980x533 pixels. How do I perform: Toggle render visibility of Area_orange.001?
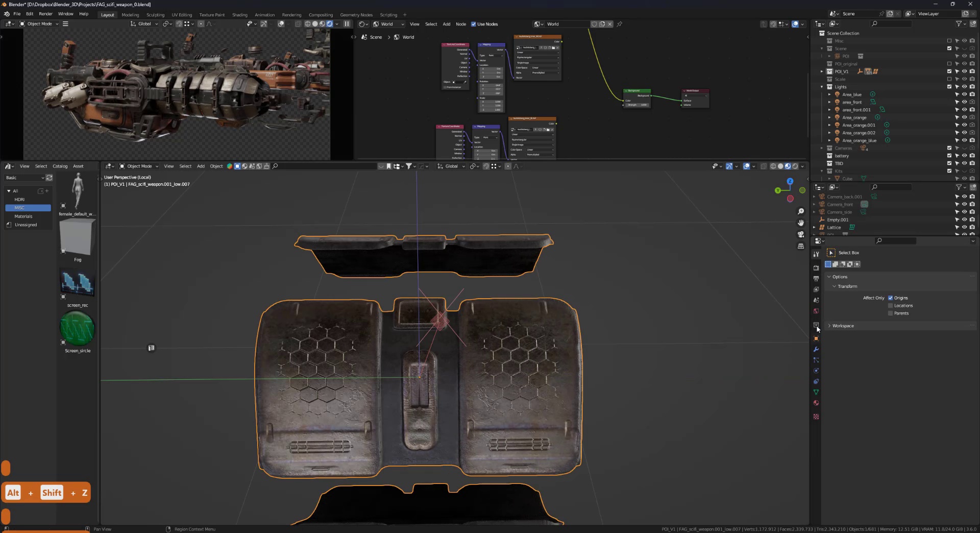click(972, 125)
